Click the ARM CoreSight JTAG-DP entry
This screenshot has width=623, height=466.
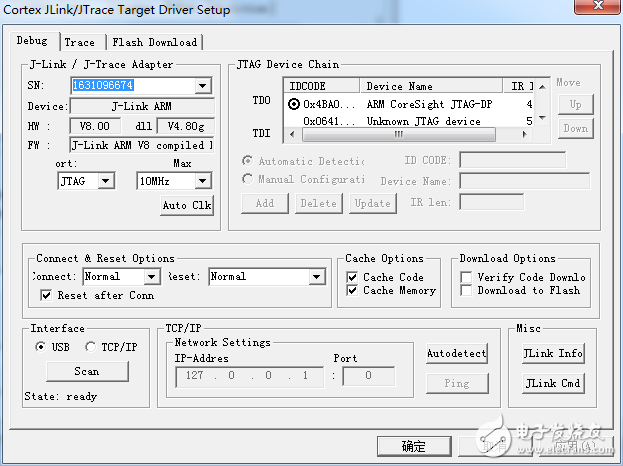coord(429,104)
